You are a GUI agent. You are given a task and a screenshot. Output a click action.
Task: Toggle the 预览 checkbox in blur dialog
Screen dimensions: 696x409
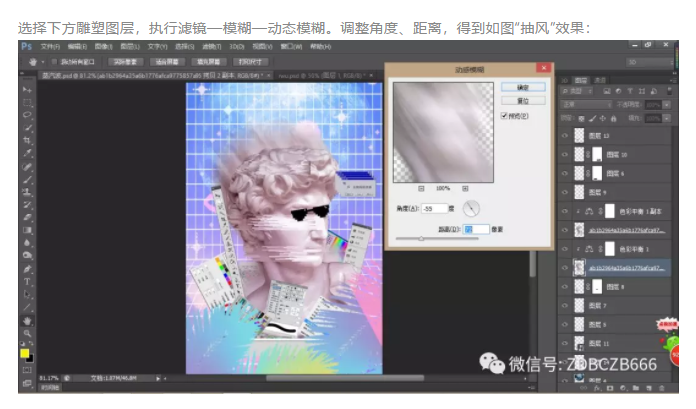(x=504, y=116)
